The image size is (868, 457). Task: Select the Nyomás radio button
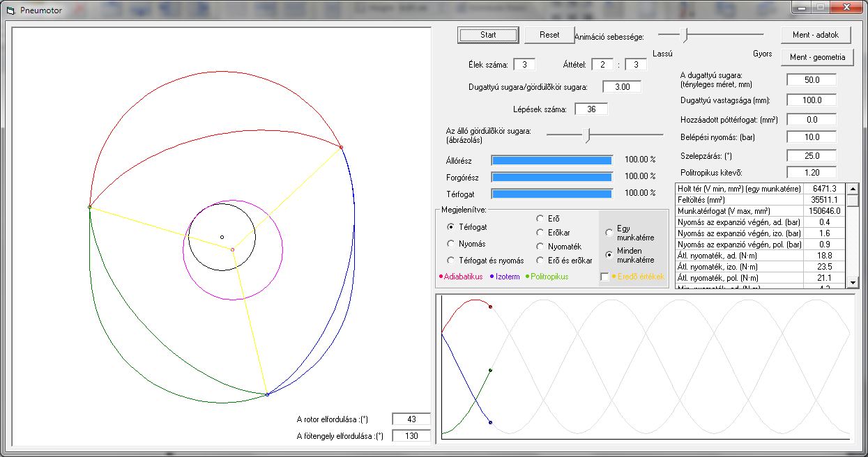pyautogui.click(x=450, y=244)
